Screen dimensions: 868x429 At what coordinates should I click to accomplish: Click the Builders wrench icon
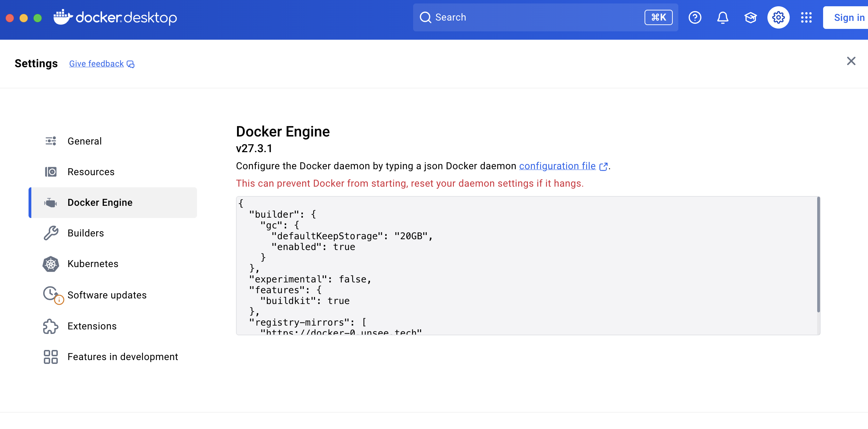pos(51,233)
